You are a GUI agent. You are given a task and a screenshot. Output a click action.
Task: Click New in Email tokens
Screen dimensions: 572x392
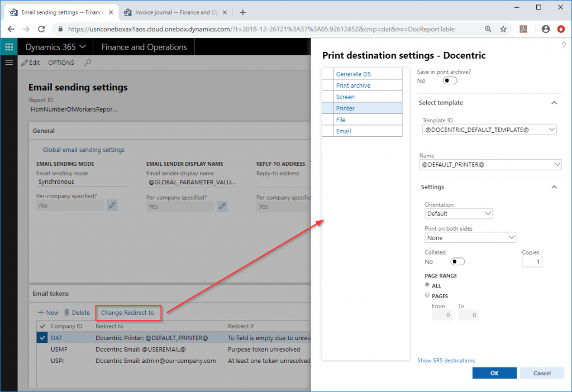coord(48,313)
